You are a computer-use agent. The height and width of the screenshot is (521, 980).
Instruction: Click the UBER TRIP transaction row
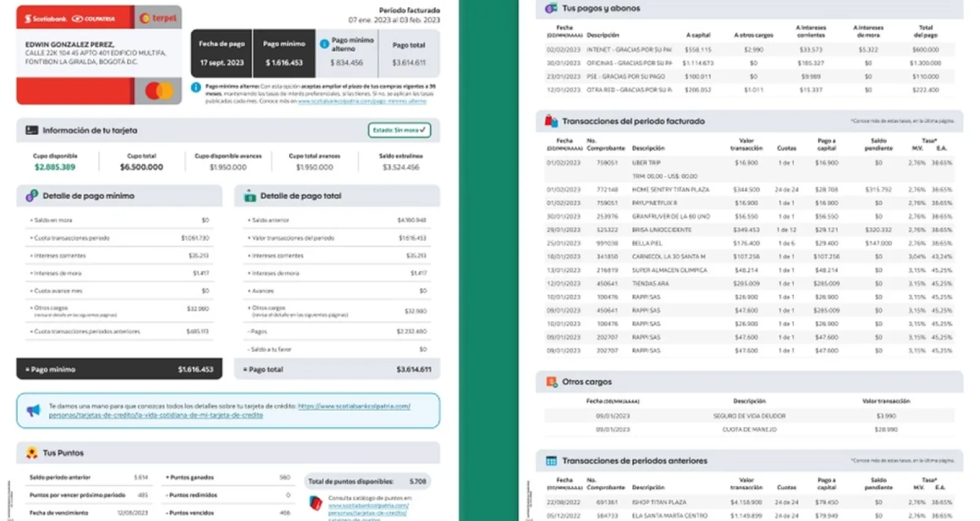tap(749, 163)
